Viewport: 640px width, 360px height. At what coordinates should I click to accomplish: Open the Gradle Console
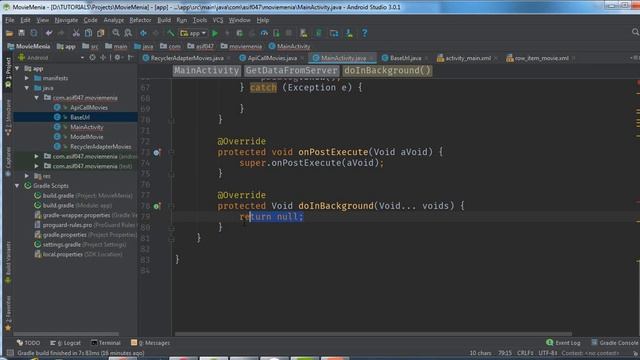(614, 343)
